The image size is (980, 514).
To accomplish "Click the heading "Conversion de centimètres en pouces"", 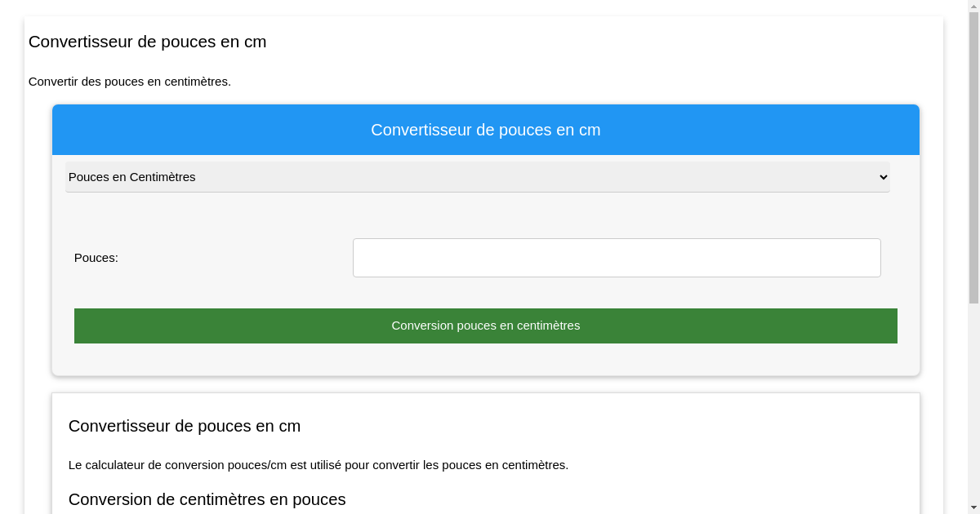I will (207, 499).
